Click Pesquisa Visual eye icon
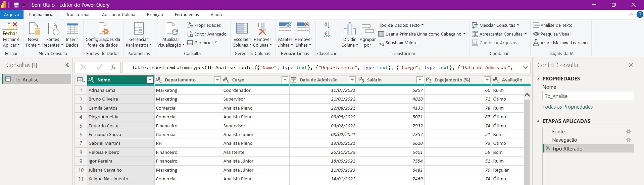 536,34
